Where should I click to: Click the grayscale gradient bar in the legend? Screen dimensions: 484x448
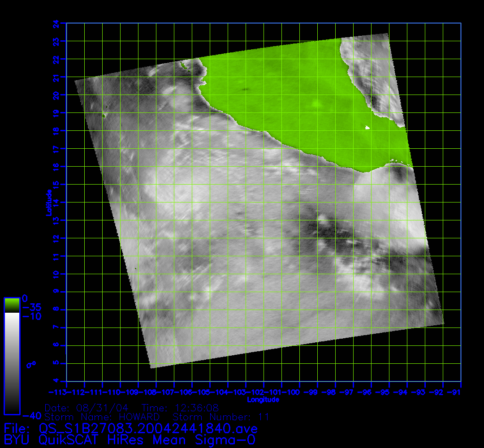click(x=12, y=363)
